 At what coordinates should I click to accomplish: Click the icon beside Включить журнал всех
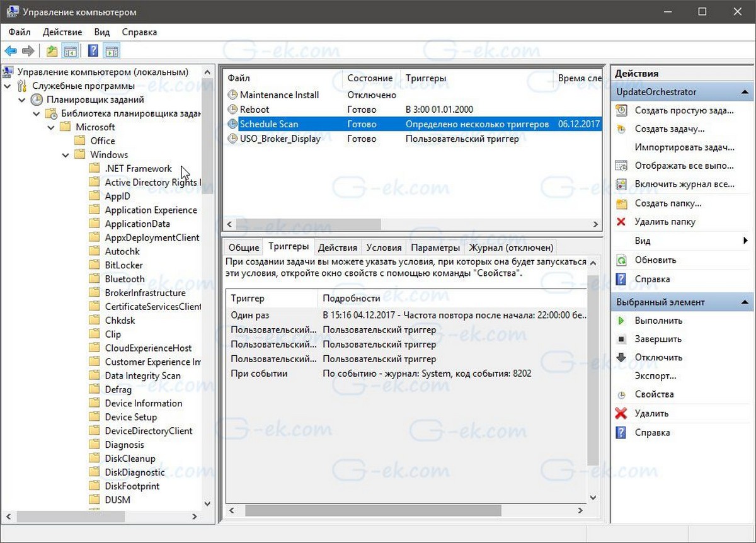tap(622, 185)
